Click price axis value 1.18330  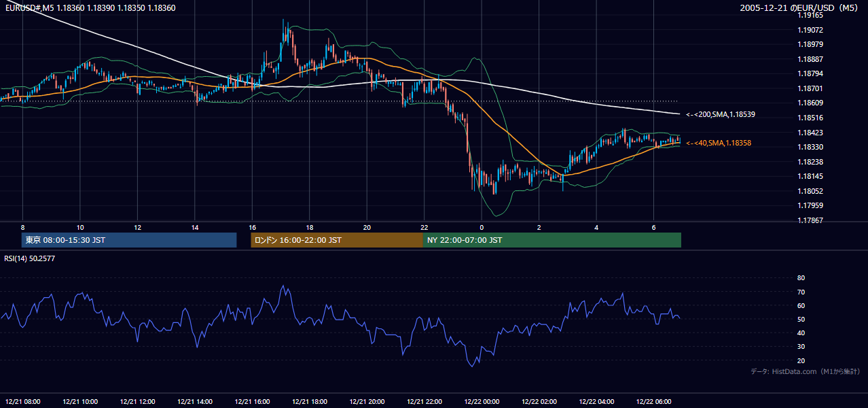tap(811, 147)
